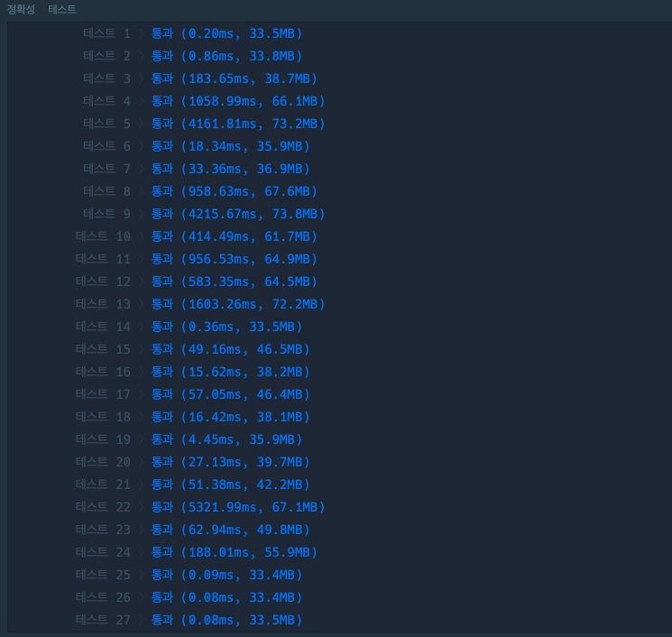Select the 테스트 17 label
The height and width of the screenshot is (637, 672).
103,394
